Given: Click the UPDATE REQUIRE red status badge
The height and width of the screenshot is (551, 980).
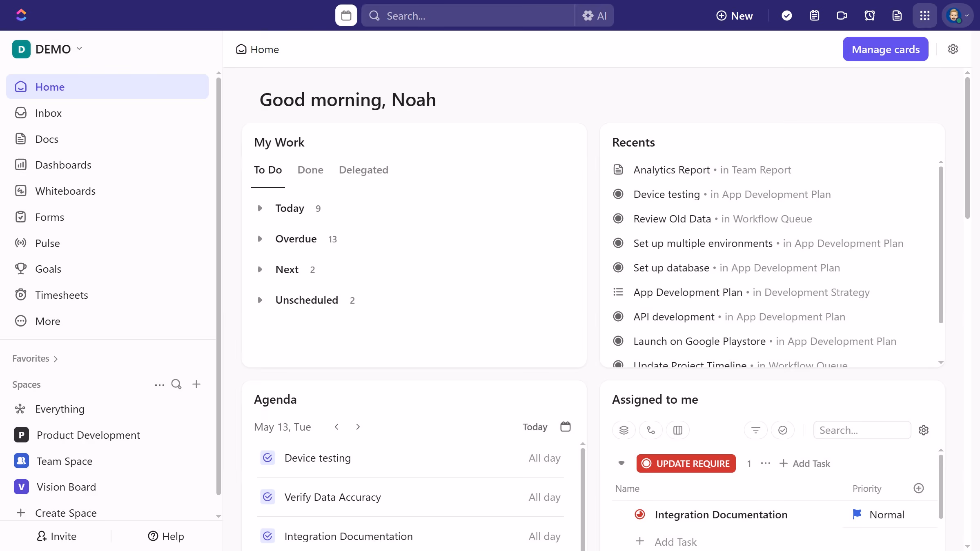Looking at the screenshot, I should click(686, 463).
